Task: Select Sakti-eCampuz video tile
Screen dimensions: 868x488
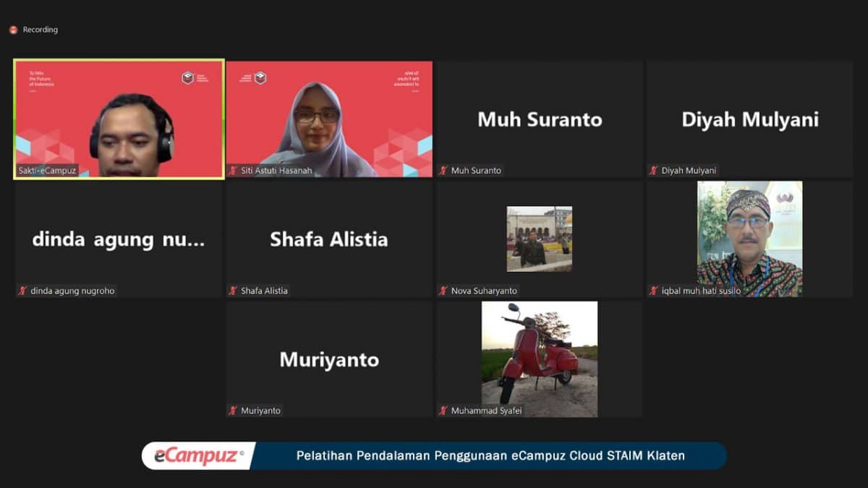Action: click(119, 119)
